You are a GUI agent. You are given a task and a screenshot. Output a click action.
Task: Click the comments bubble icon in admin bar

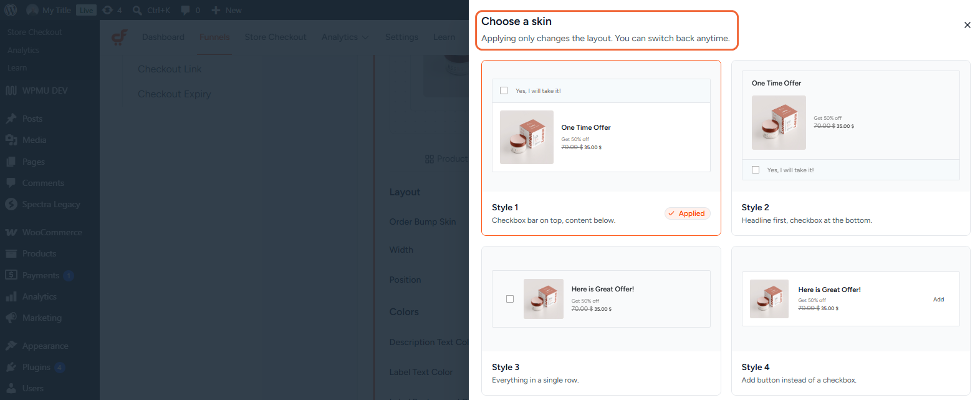pyautogui.click(x=185, y=10)
